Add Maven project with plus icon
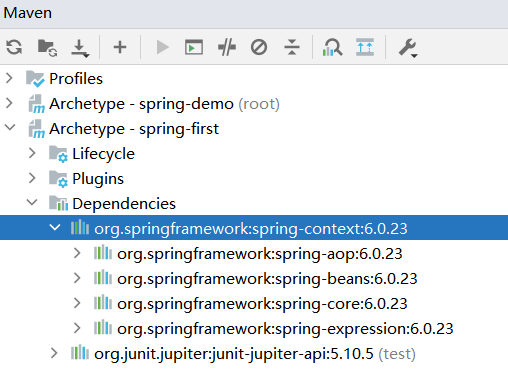 (x=120, y=47)
